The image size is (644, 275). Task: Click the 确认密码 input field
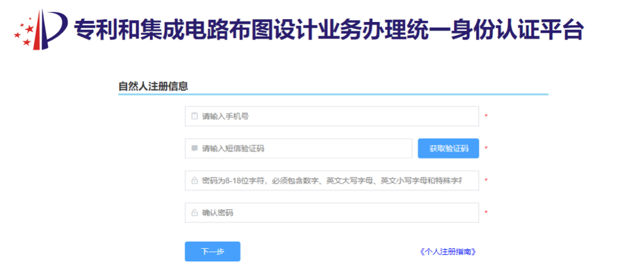332,212
